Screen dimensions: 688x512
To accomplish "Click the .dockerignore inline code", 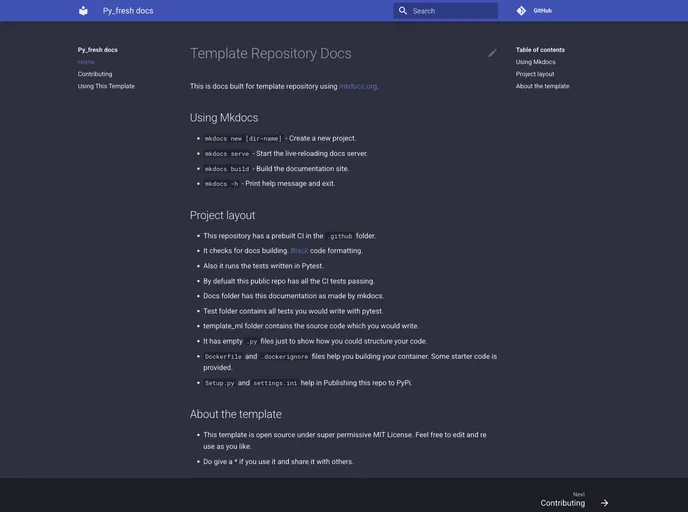I will tap(284, 357).
